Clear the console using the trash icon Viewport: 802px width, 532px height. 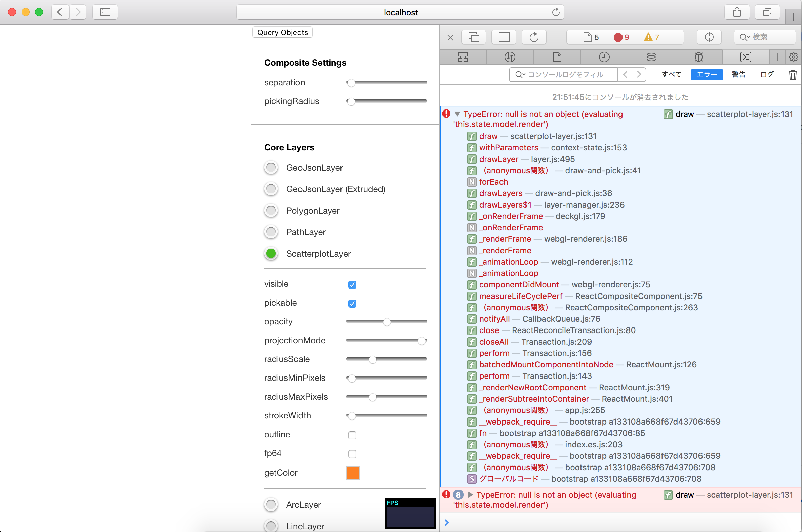pyautogui.click(x=792, y=75)
